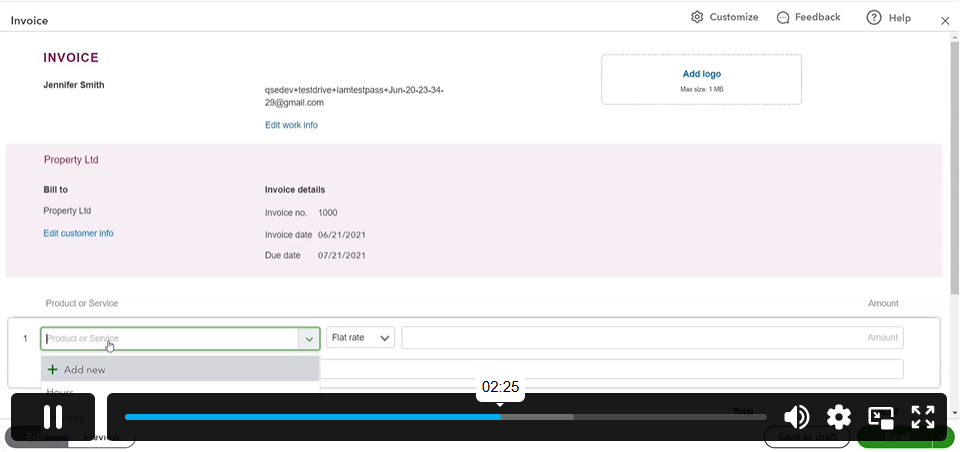The image size is (960, 452).
Task: Pause the video playback
Action: click(53, 417)
